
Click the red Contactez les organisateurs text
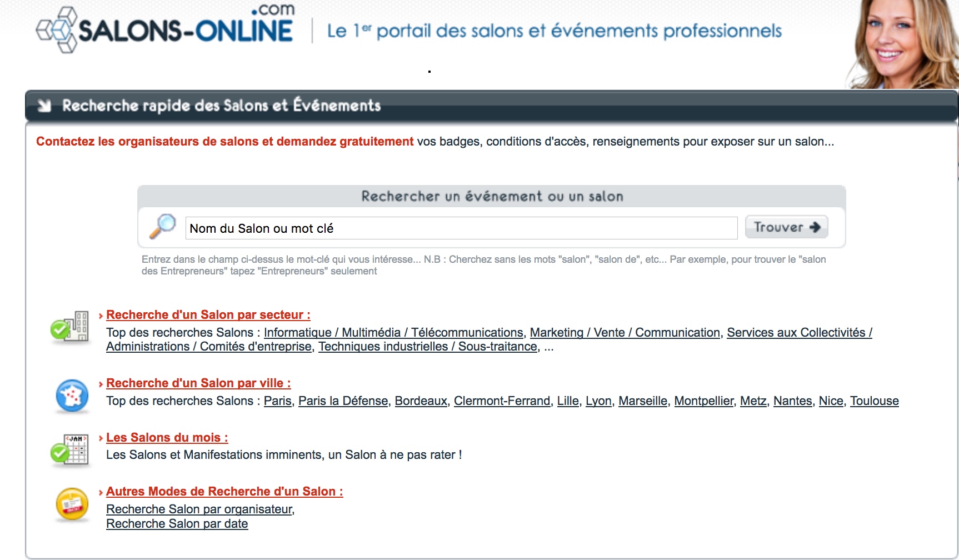point(224,142)
